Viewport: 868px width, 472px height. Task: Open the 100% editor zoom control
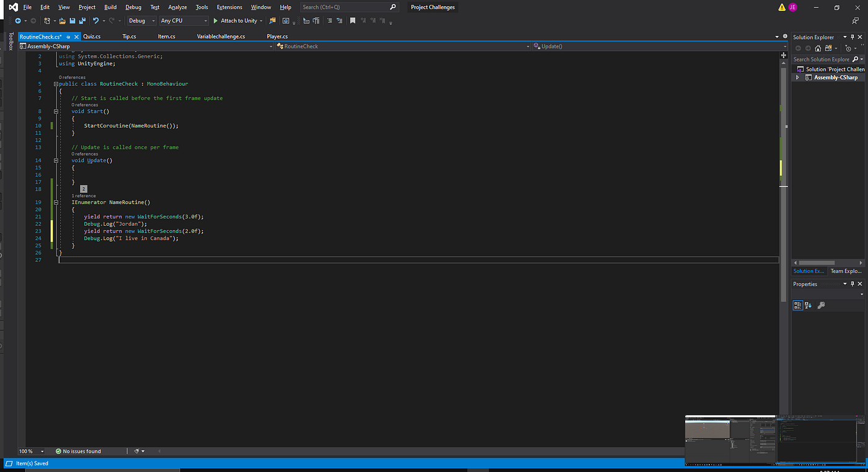click(x=30, y=451)
